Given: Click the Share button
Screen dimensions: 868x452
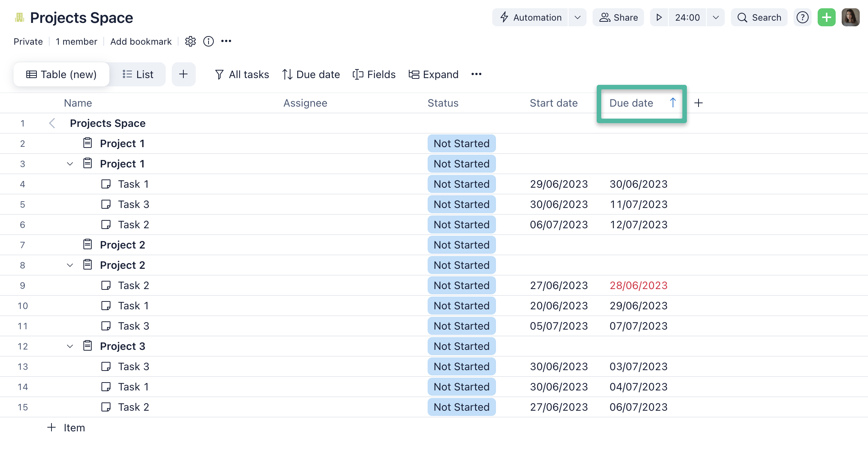Looking at the screenshot, I should point(618,18).
